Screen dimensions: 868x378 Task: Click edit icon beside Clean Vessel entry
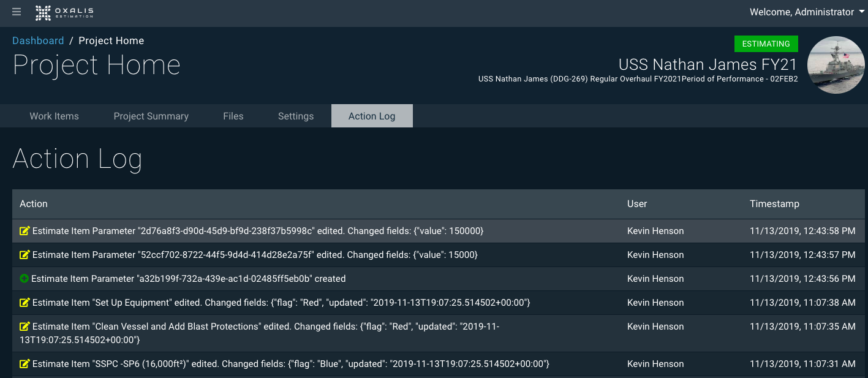pos(25,327)
